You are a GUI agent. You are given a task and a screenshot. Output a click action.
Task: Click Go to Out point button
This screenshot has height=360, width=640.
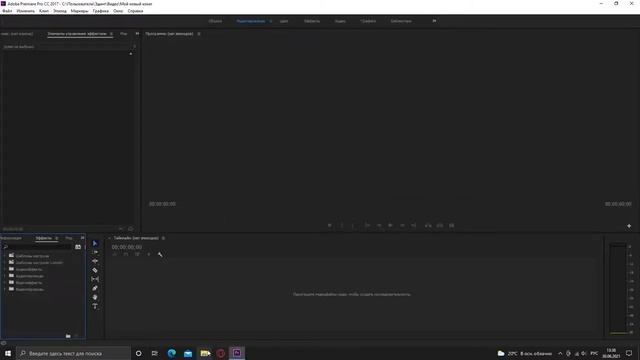click(414, 225)
